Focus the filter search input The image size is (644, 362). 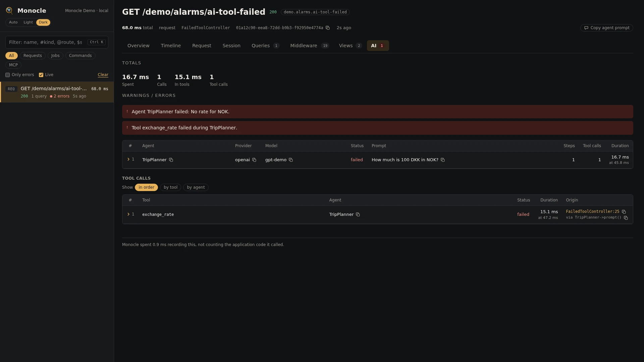tap(57, 42)
